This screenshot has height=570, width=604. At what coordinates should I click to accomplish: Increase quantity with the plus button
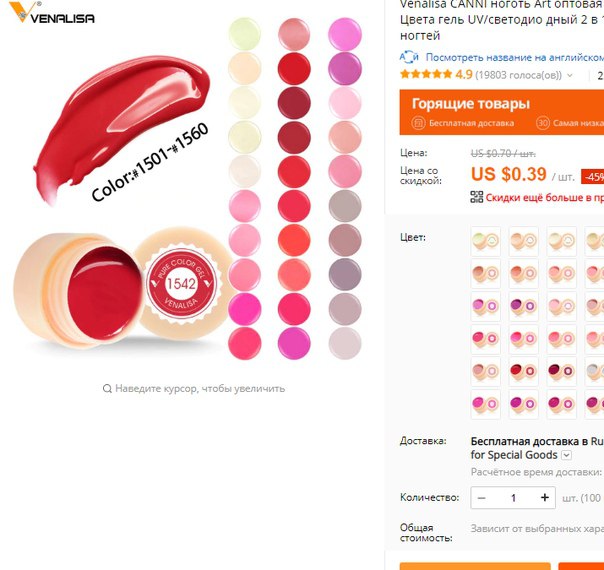[544, 498]
